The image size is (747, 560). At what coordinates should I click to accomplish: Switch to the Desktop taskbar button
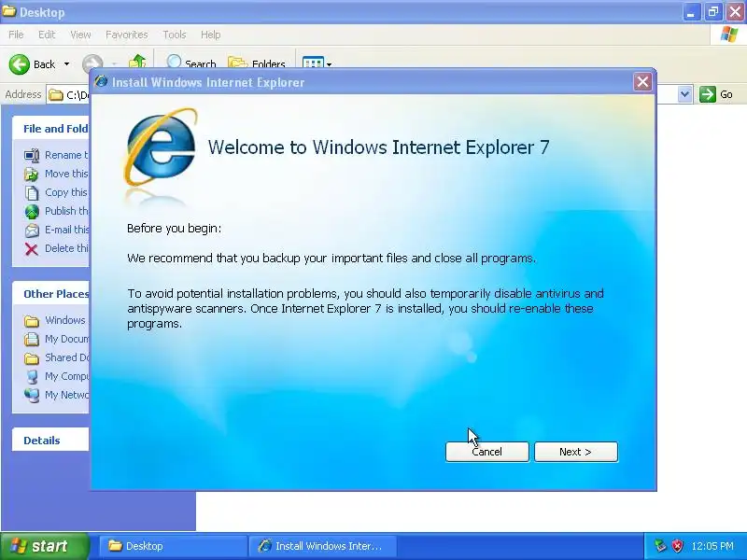[173, 546]
